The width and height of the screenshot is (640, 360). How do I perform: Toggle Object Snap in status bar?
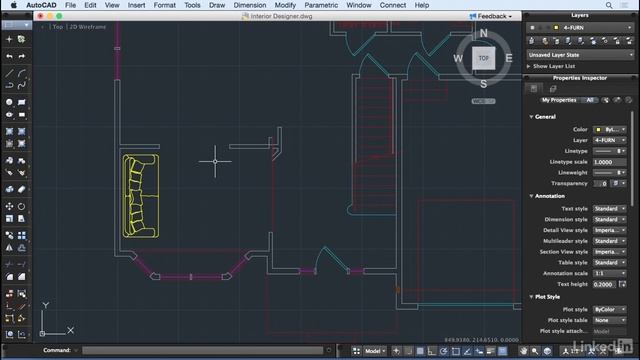point(456,351)
